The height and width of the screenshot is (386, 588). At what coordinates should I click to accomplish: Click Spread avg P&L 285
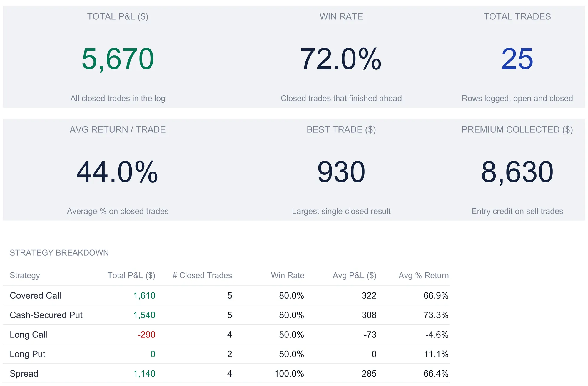tap(369, 374)
